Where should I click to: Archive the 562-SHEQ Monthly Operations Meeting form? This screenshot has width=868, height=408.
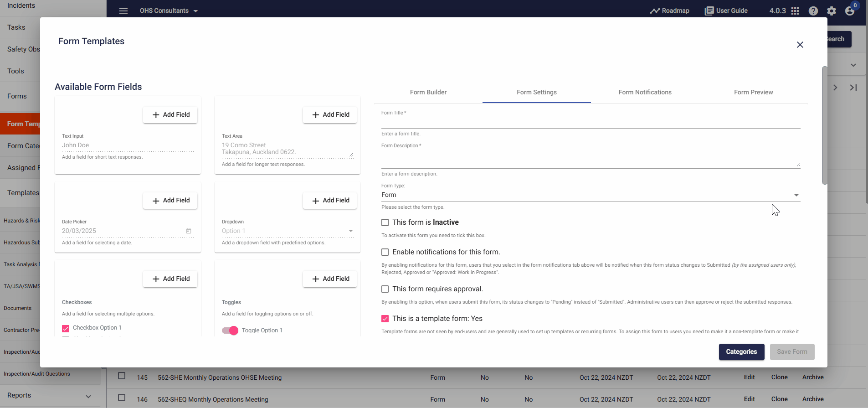[813, 399]
